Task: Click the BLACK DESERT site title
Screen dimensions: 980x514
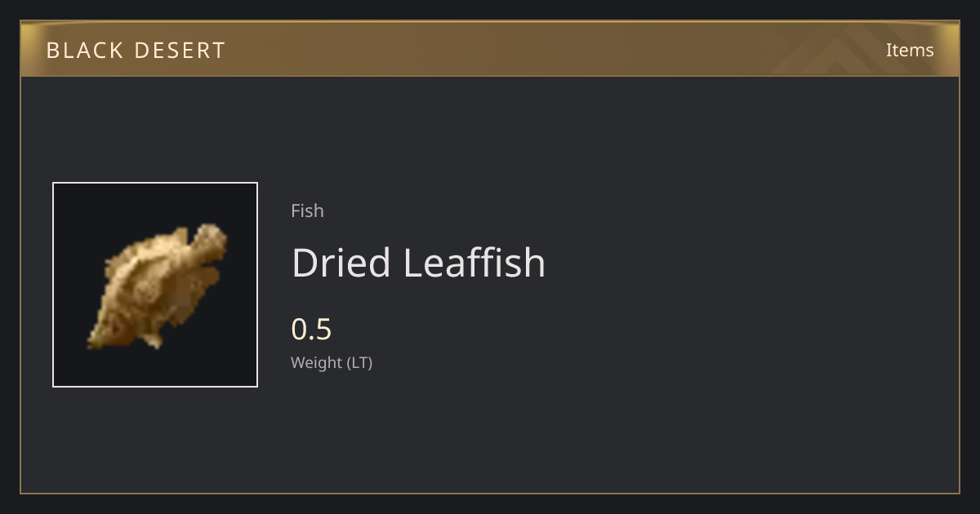Action: click(x=136, y=51)
